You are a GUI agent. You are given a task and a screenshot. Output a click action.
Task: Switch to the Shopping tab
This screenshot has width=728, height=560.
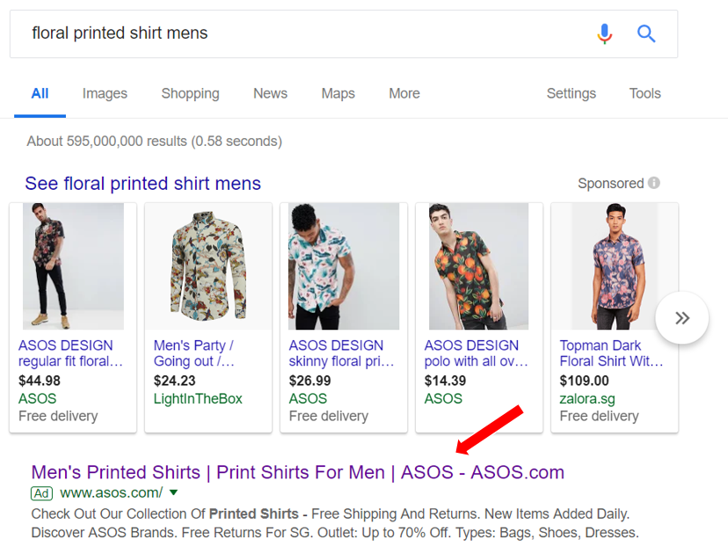(190, 93)
